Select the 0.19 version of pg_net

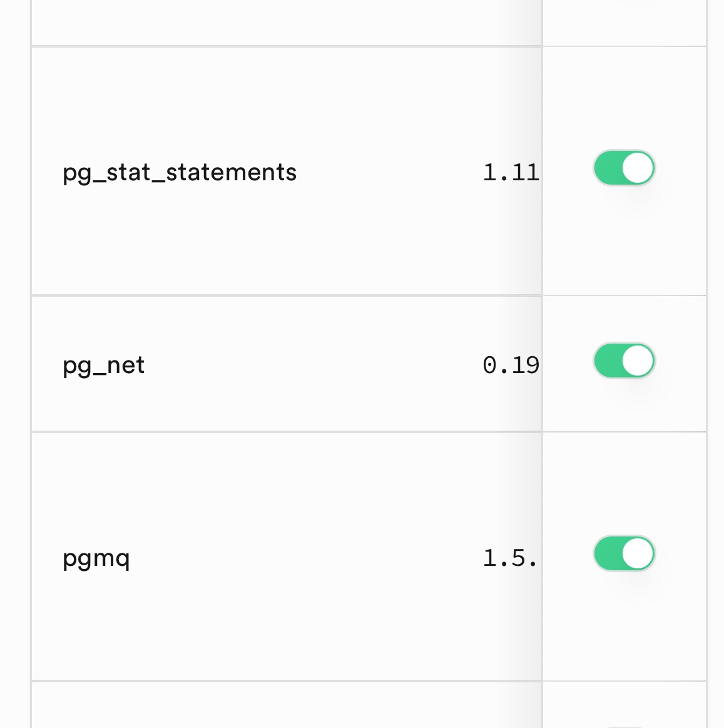[511, 365]
